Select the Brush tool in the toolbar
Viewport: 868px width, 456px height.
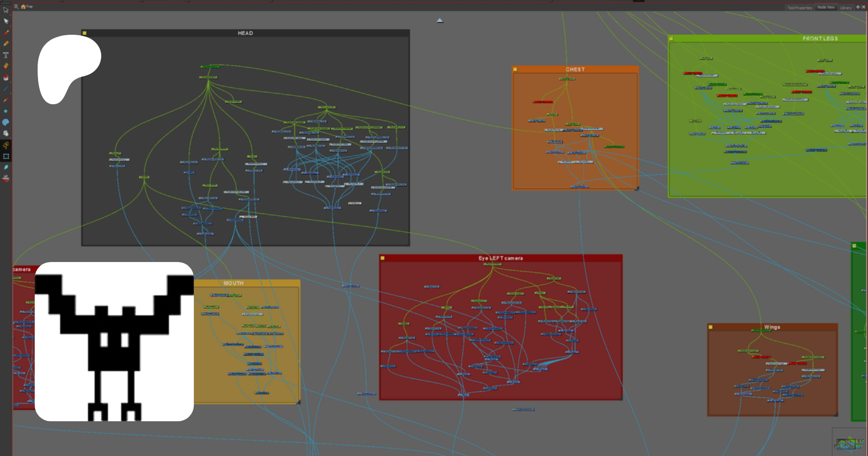tap(6, 32)
